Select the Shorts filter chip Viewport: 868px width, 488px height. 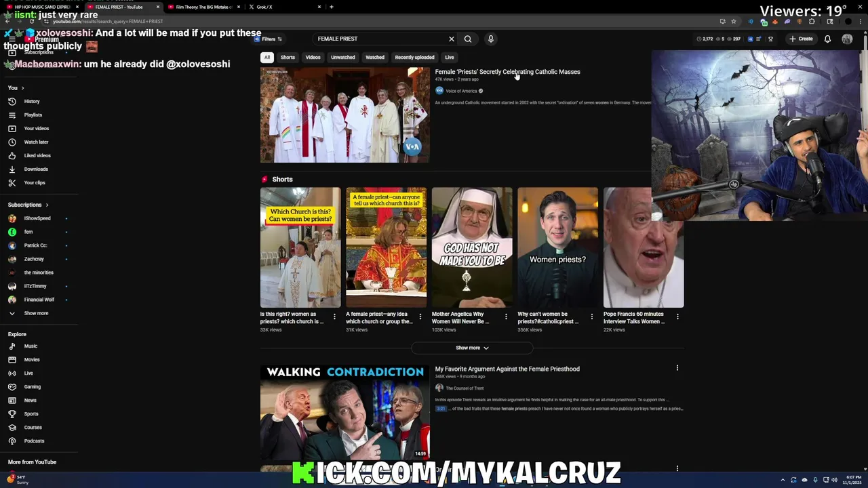click(x=288, y=58)
